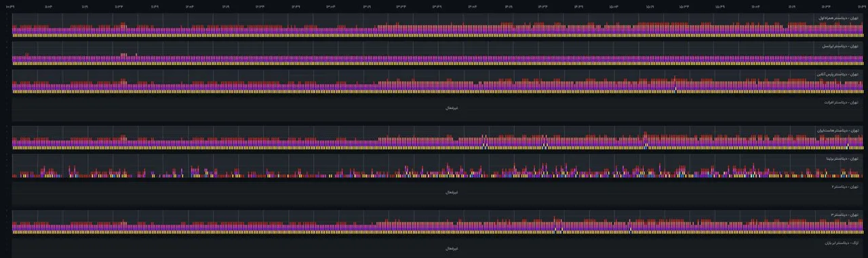Image resolution: width=868 pixels, height=258 pixels.
Task: Click 'غیرفعال' status in the دیتاسنتر ۲ panel
Action: pos(452,192)
